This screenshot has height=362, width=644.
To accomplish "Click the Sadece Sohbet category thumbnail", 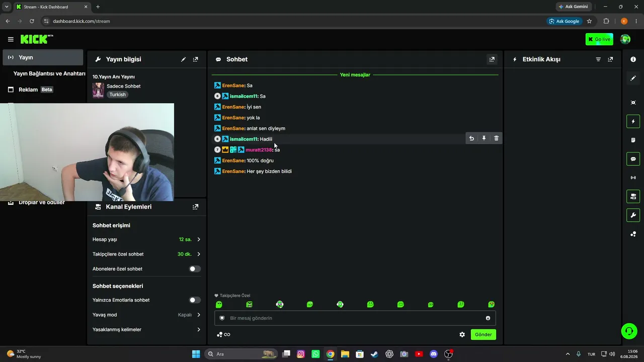I will coord(98,90).
